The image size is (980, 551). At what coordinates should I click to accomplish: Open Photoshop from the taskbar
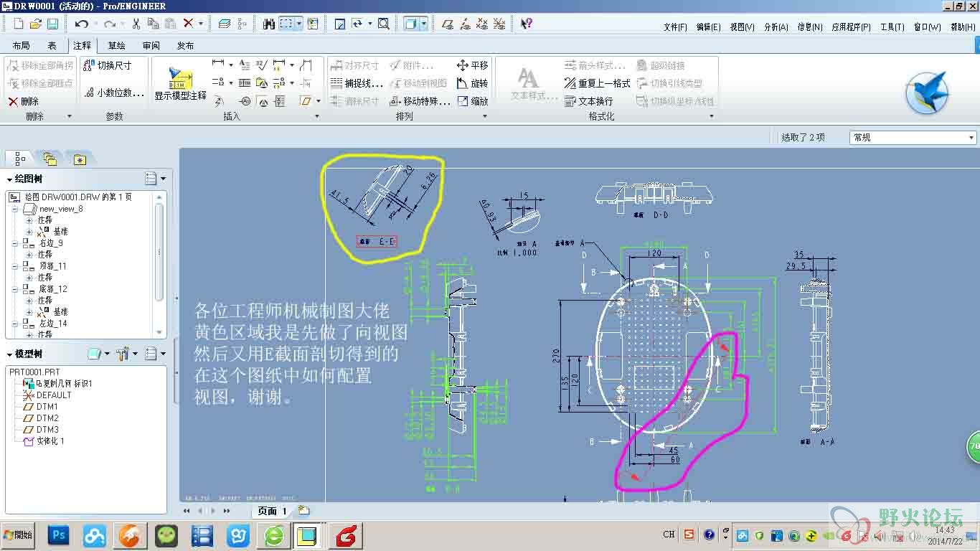(x=58, y=535)
